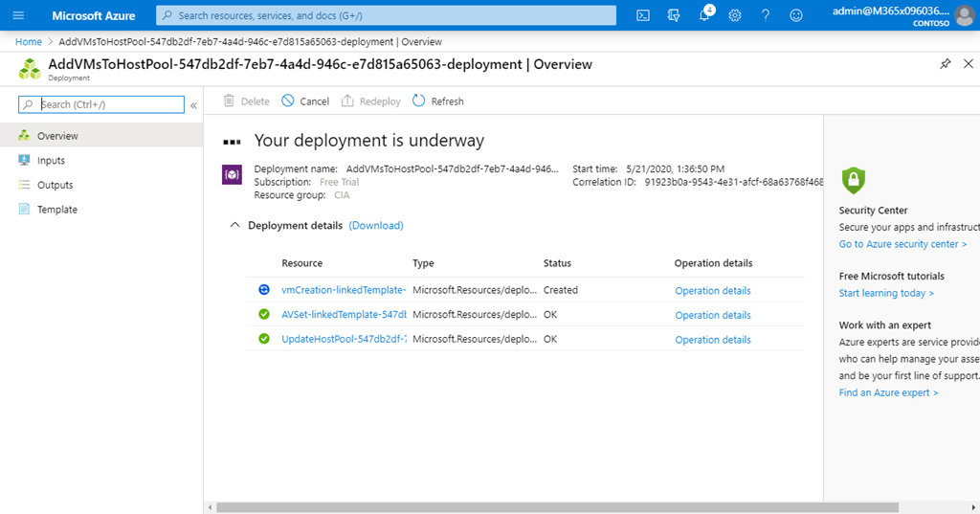Viewport: 980px width, 514px height.
Task: Open portal settings gear icon
Action: click(735, 15)
